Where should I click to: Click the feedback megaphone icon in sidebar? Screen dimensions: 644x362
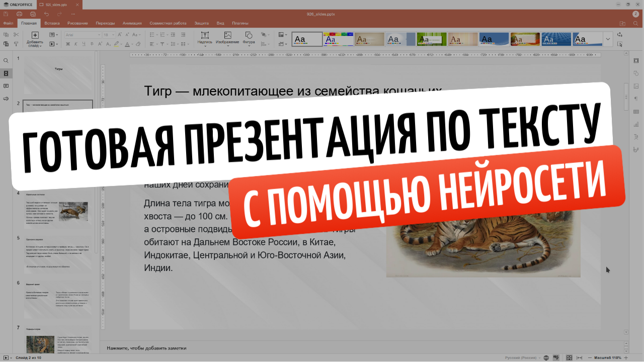coord(6,99)
